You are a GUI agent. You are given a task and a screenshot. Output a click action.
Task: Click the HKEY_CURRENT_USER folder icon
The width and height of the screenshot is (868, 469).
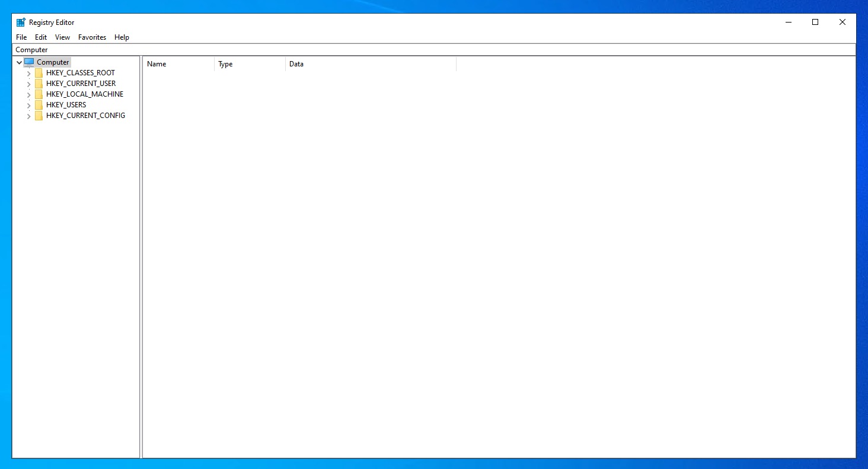(39, 84)
